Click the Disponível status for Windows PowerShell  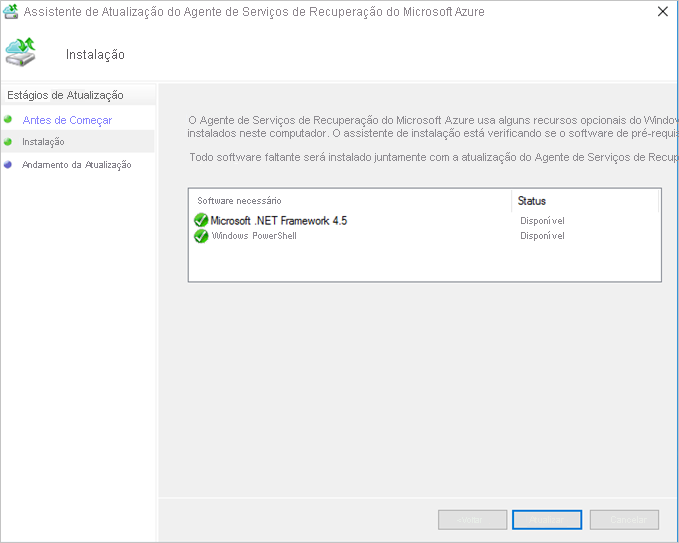click(x=542, y=236)
